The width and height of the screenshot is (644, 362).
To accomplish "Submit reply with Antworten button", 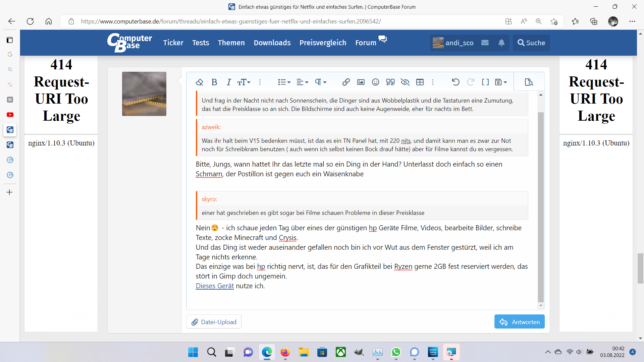I will (x=519, y=322).
